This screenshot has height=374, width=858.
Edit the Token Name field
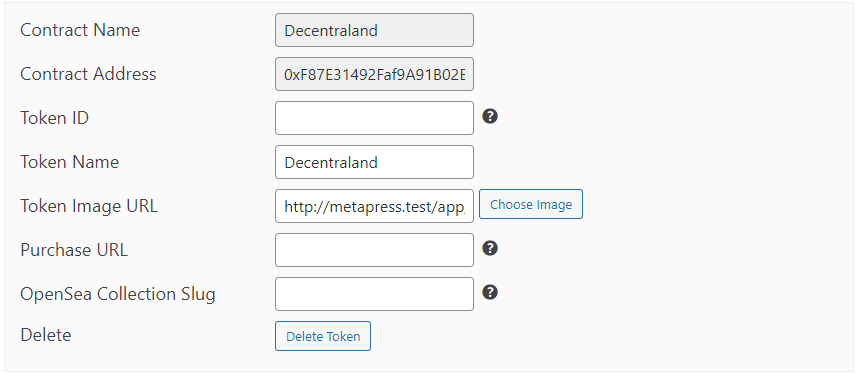pos(374,162)
